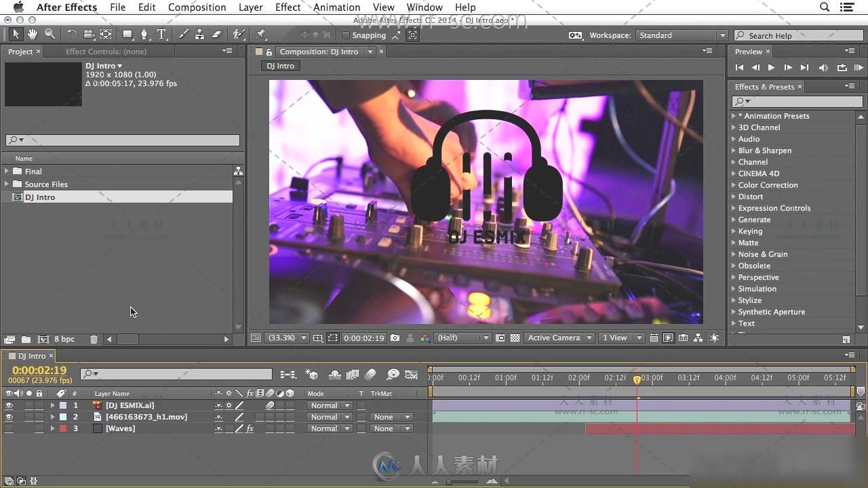The image size is (868, 488).
Task: Click RAM Preview button
Action: tap(859, 68)
